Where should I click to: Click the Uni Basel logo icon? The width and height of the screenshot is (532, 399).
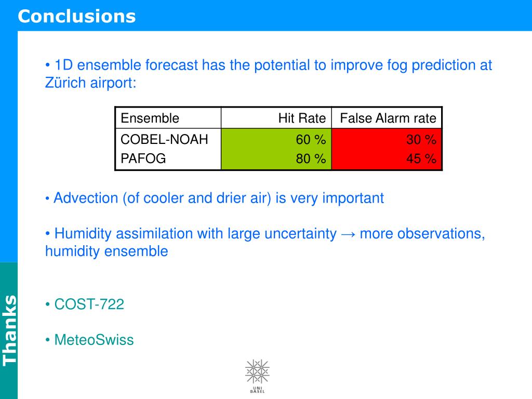pos(257,376)
